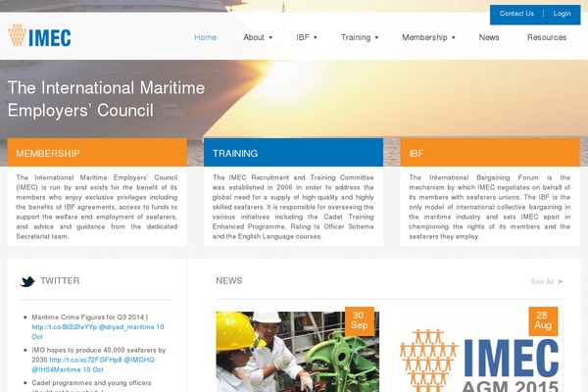The width and height of the screenshot is (588, 392).
Task: Expand the Membership nav dropdown arrow
Action: 454,37
